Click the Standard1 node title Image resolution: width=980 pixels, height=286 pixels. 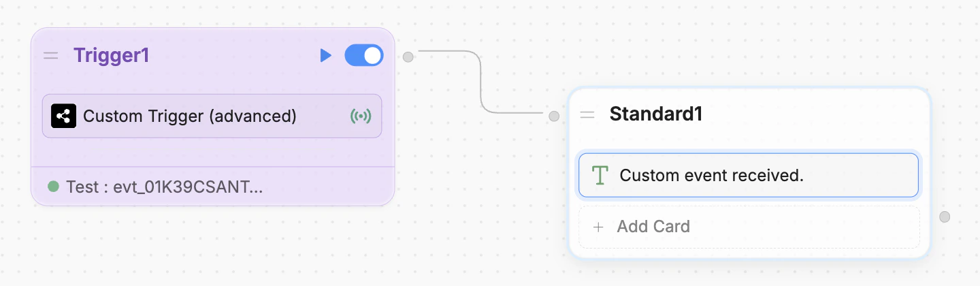click(656, 114)
